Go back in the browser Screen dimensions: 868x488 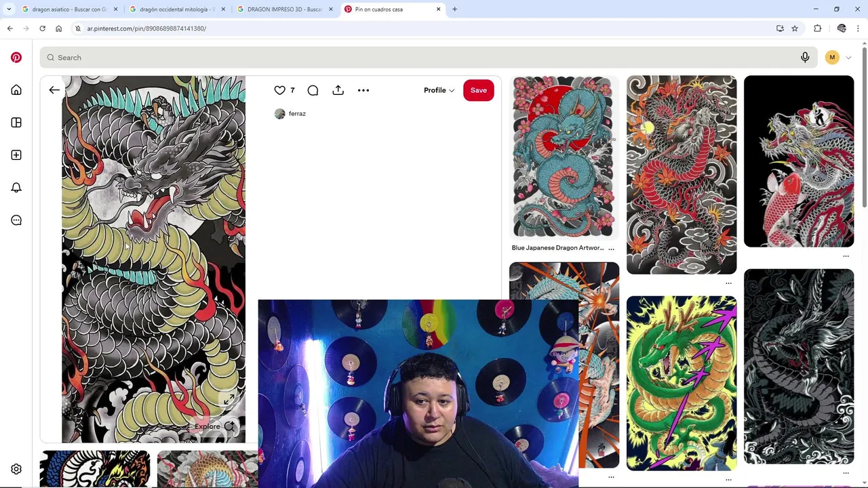(x=9, y=28)
